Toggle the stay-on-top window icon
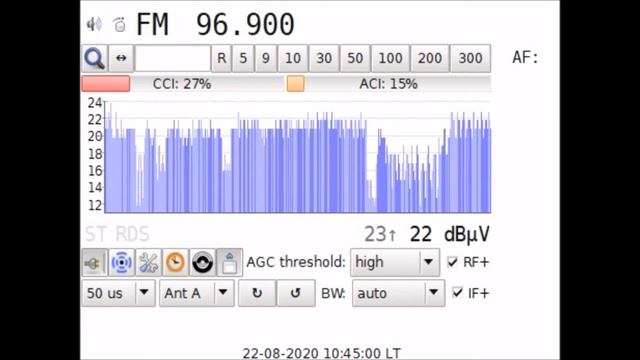This screenshot has height=360, width=640. point(229,262)
